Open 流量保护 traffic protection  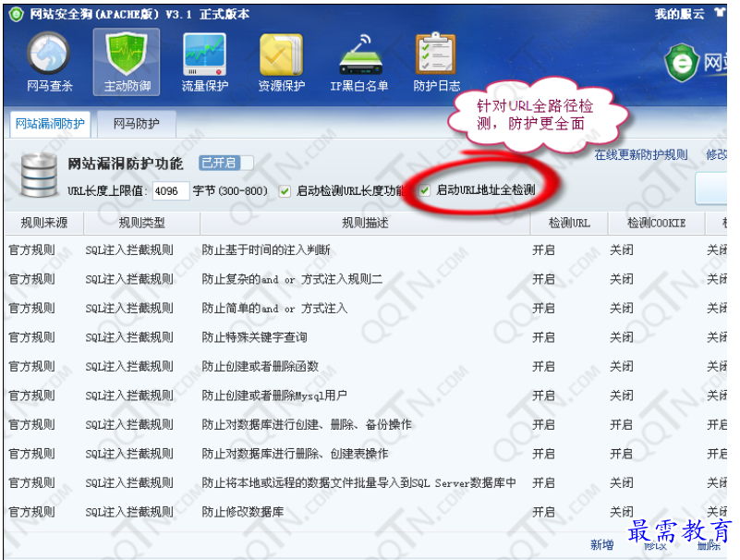pyautogui.click(x=205, y=62)
